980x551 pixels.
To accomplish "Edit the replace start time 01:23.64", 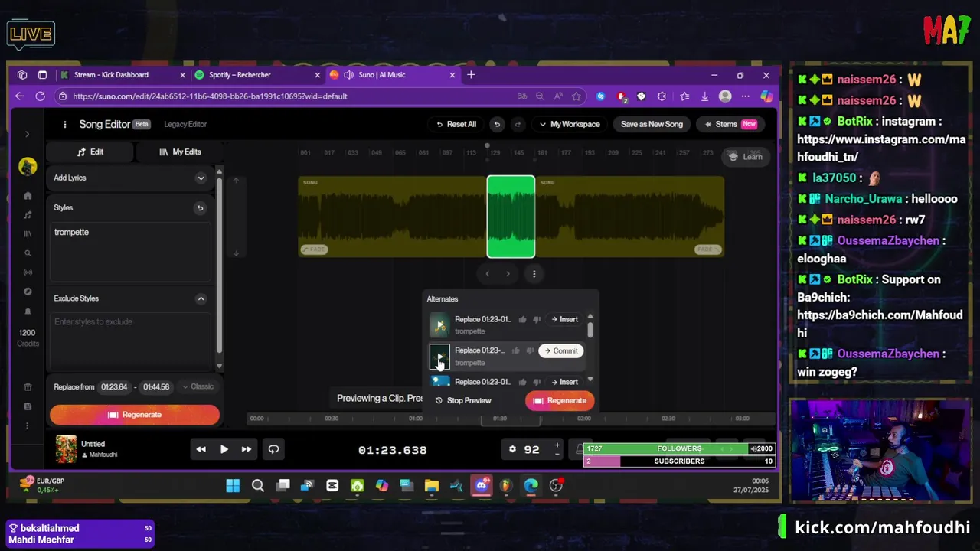I will click(x=114, y=386).
